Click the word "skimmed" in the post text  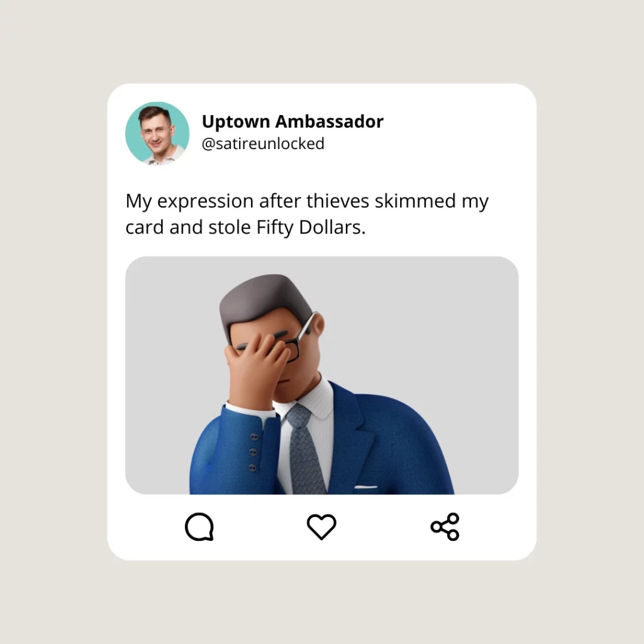(415, 201)
